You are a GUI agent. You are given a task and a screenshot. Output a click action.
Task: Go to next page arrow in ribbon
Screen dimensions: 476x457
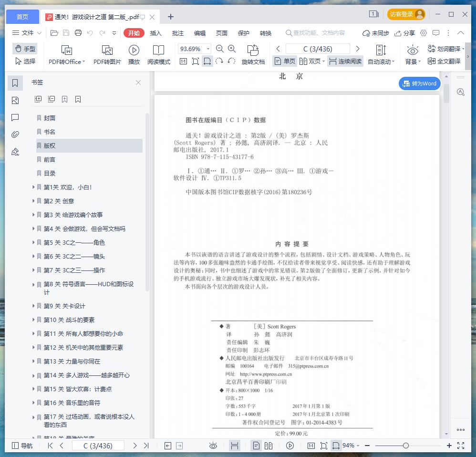[x=358, y=49]
